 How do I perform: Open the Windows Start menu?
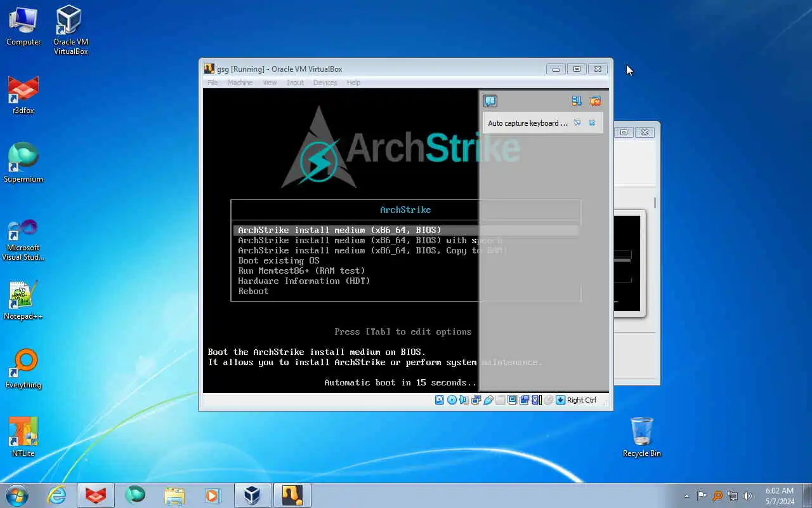[x=16, y=495]
